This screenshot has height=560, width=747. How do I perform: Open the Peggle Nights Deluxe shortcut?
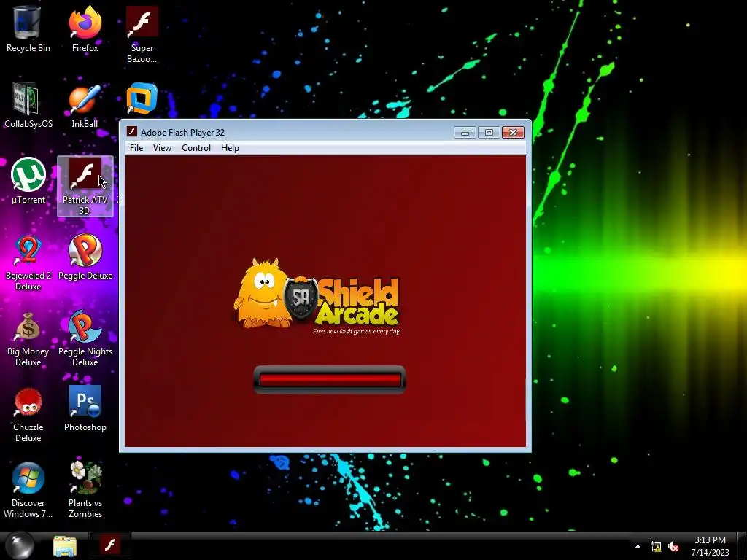[85, 338]
